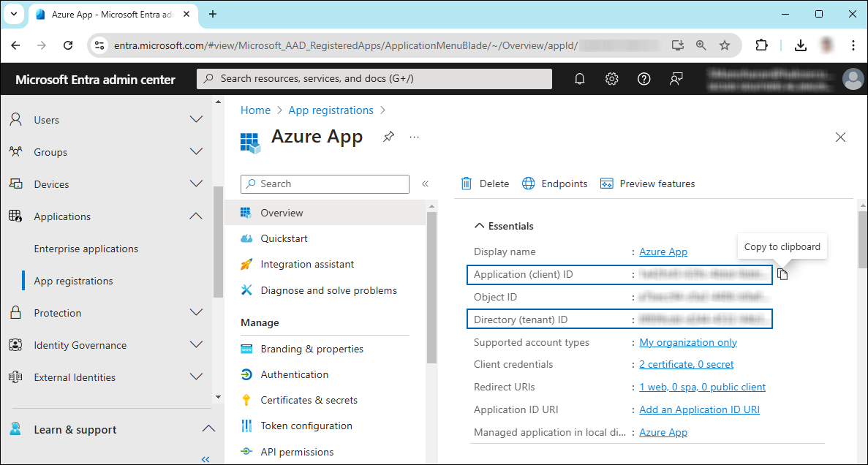Click the Delete button
The height and width of the screenshot is (465, 868).
[485, 184]
